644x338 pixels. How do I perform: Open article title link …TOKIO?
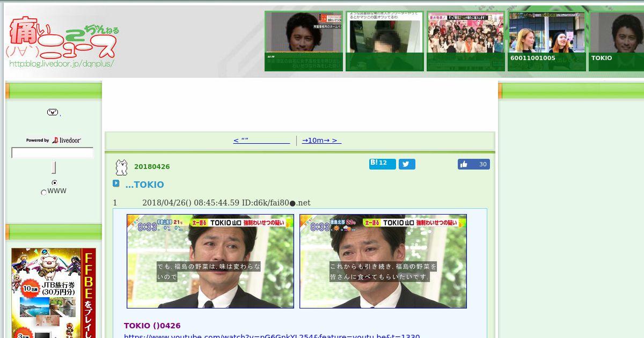click(x=144, y=185)
